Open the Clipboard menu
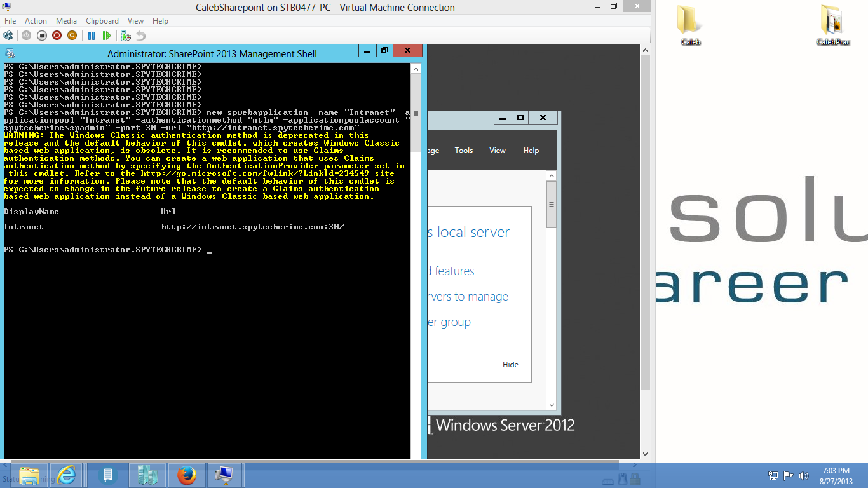Image resolution: width=868 pixels, height=488 pixels. [x=102, y=21]
